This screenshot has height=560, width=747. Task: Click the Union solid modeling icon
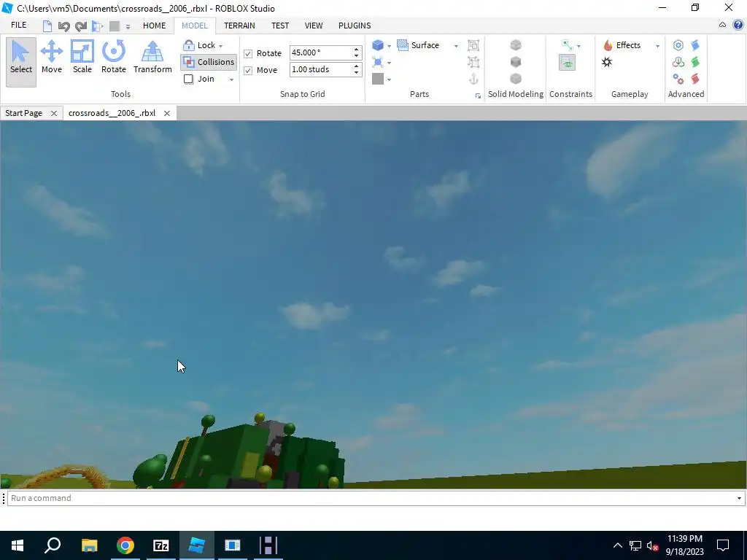click(516, 45)
